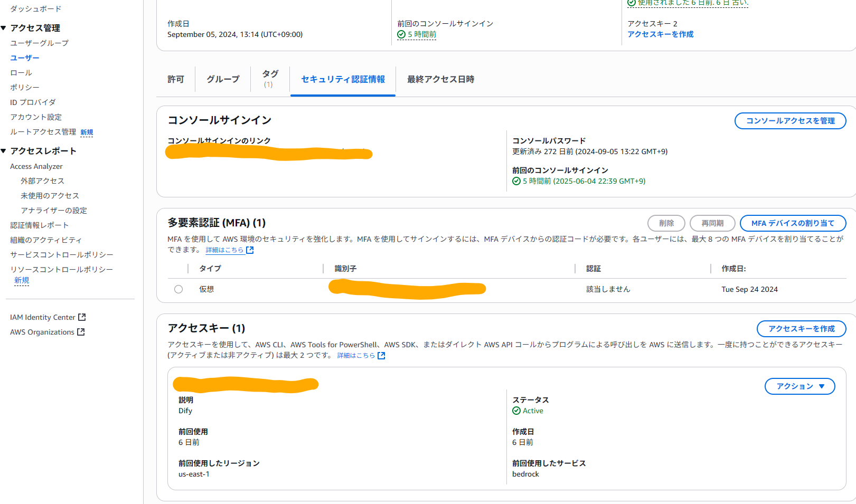Click check icon beside top summary 5 時間前
This screenshot has height=504, width=856.
(x=401, y=34)
